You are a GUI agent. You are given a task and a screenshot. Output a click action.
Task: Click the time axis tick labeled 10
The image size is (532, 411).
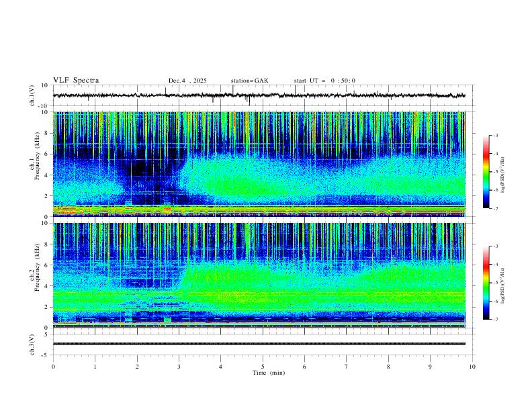pyautogui.click(x=472, y=367)
